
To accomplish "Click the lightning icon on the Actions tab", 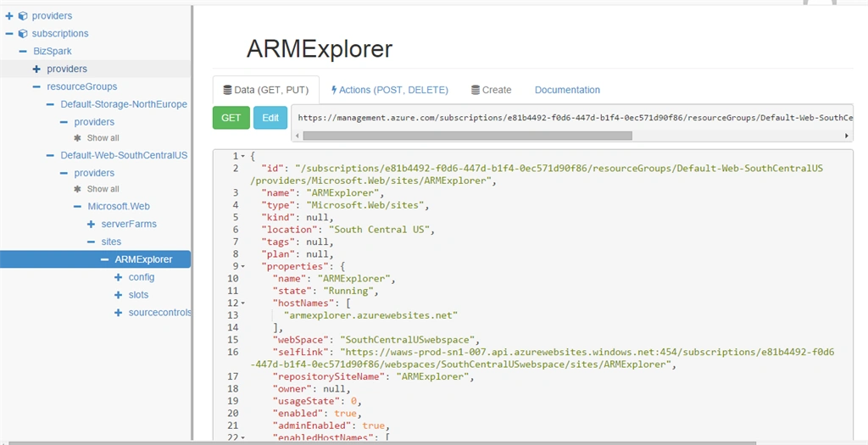I will (x=334, y=90).
